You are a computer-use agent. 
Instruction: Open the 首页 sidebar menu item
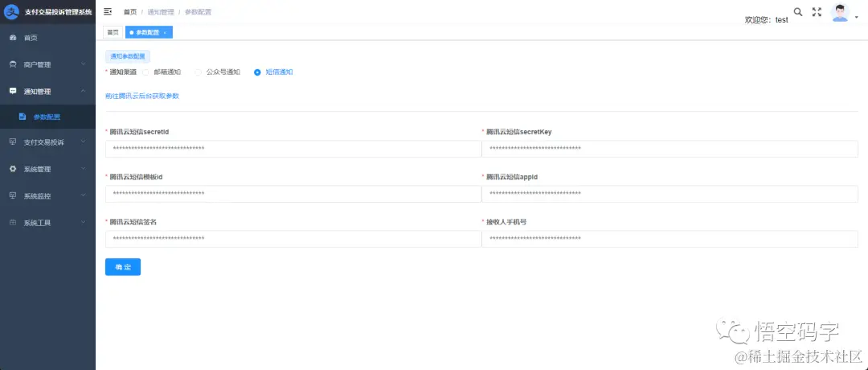[47, 39]
